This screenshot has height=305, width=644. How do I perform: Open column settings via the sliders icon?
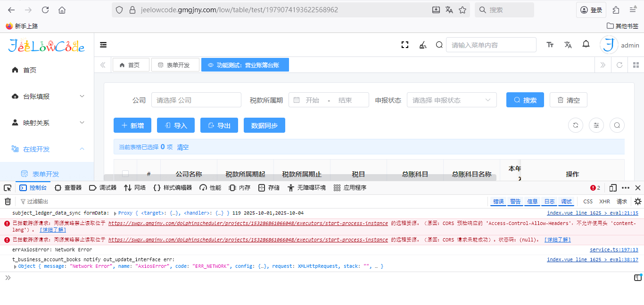[596, 125]
